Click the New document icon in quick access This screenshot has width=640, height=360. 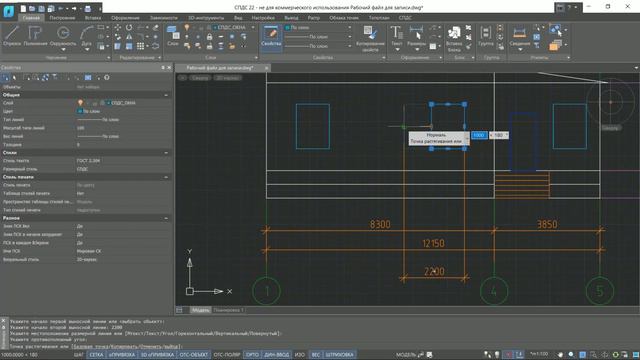point(23,8)
